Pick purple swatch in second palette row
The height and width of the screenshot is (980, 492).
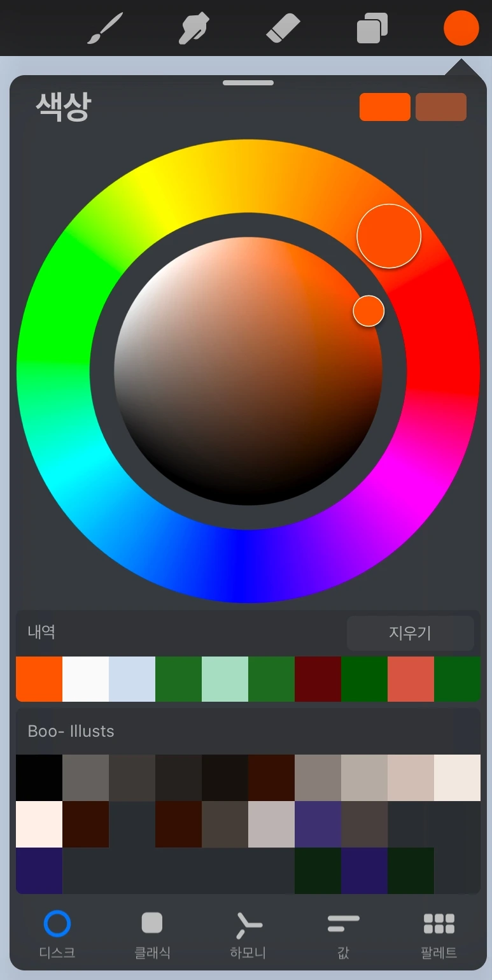[318, 824]
